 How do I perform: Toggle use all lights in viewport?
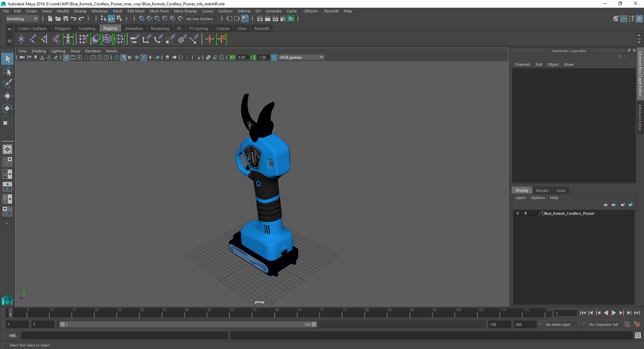(150, 57)
